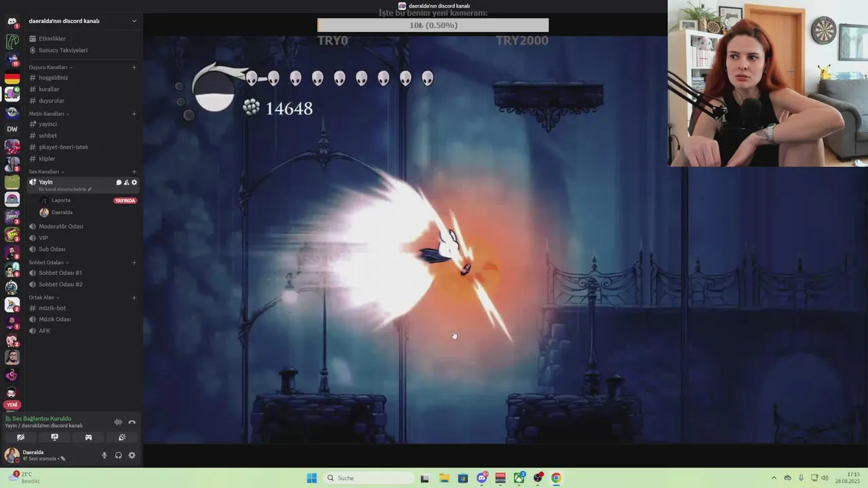Deafen audio using headphones icon
The image size is (868, 488).
(118, 455)
